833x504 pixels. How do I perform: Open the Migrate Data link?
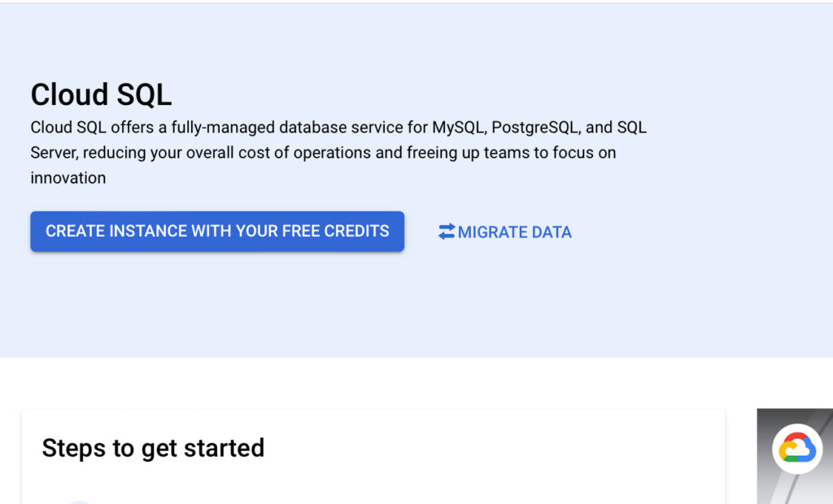click(505, 232)
